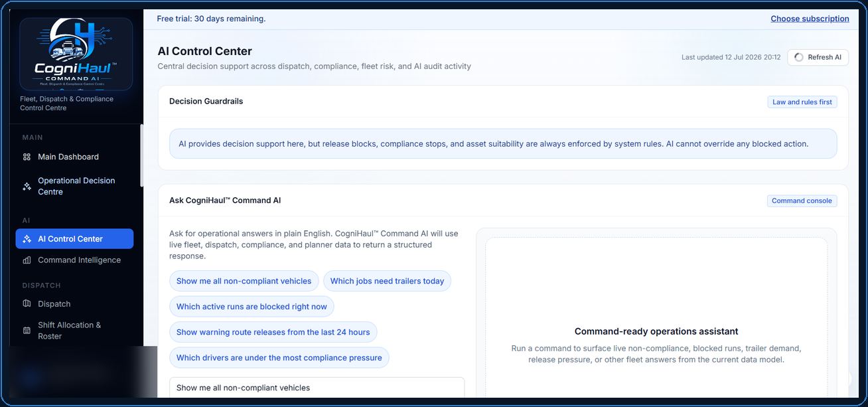Click the Command Intelligence bar chart icon
Image resolution: width=868 pixels, height=407 pixels.
click(x=27, y=260)
